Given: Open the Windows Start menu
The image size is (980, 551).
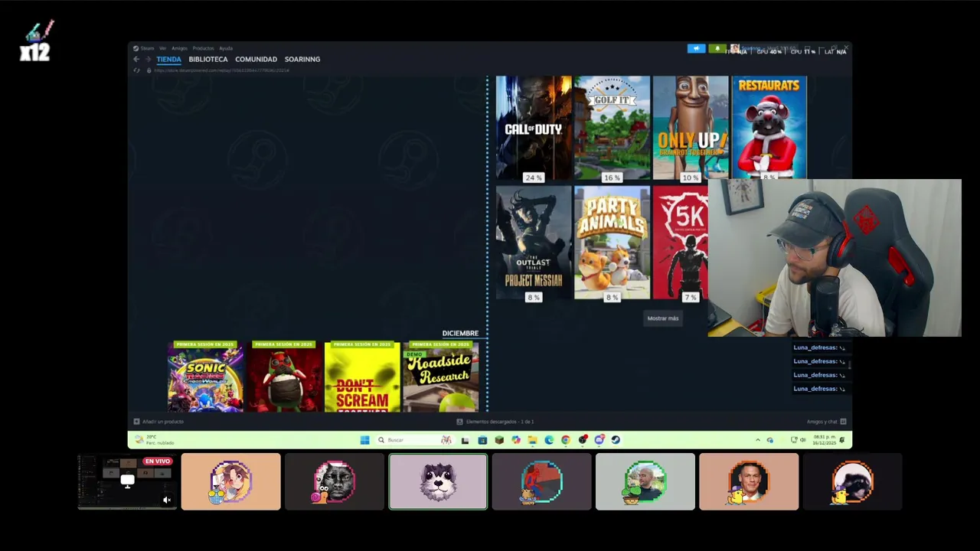Looking at the screenshot, I should (x=364, y=440).
